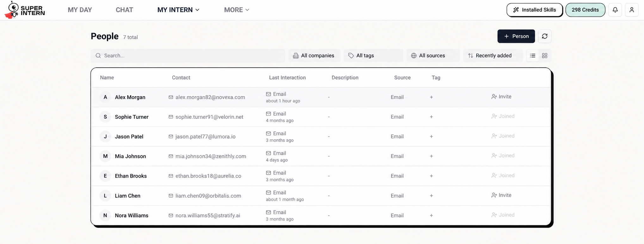Focus the people Search field

pos(188,56)
